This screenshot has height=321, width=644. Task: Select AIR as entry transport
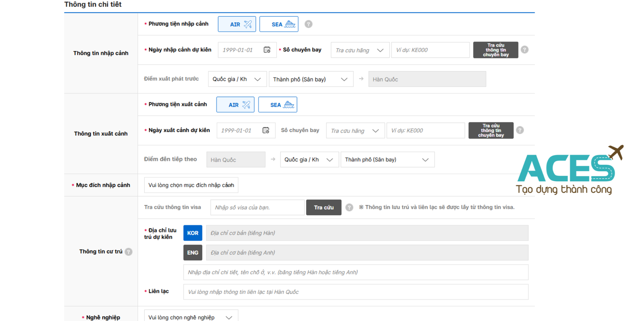(237, 24)
